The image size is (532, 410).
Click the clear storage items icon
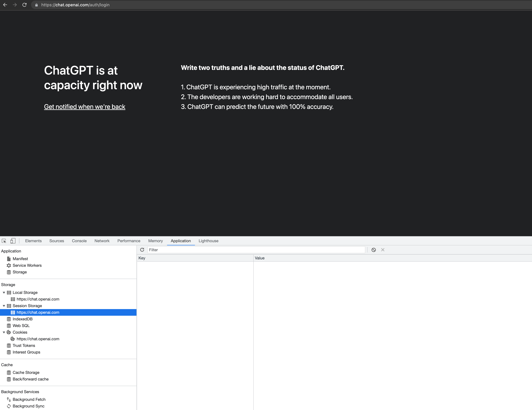(373, 250)
